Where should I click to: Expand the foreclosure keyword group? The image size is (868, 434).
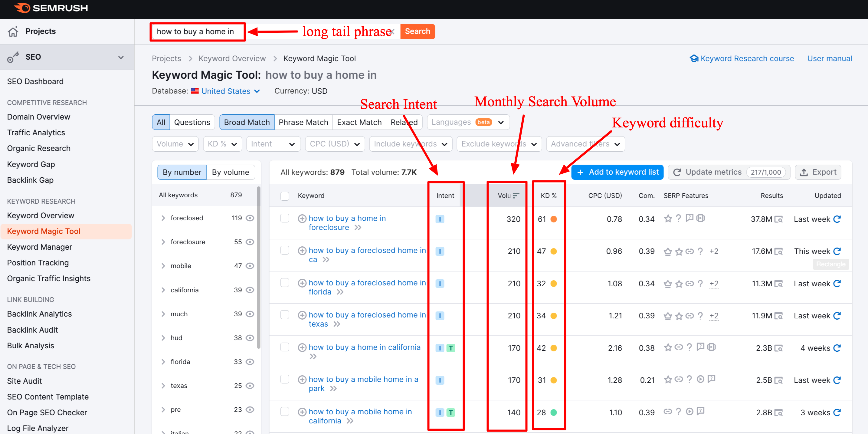coord(163,242)
